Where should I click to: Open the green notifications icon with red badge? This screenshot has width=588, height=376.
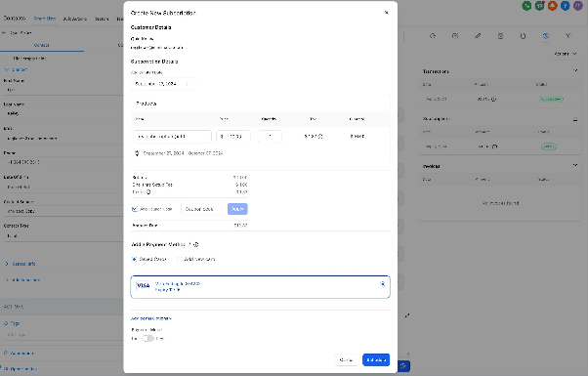(539, 6)
